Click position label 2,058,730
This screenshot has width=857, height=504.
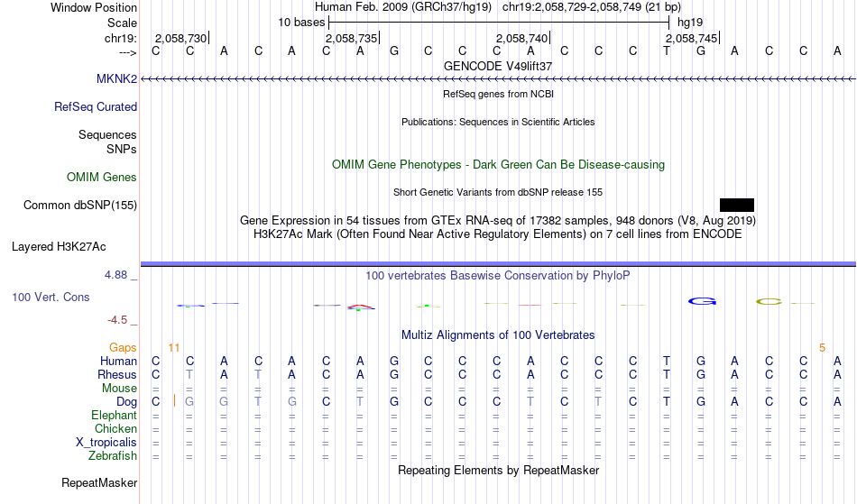tap(181, 38)
